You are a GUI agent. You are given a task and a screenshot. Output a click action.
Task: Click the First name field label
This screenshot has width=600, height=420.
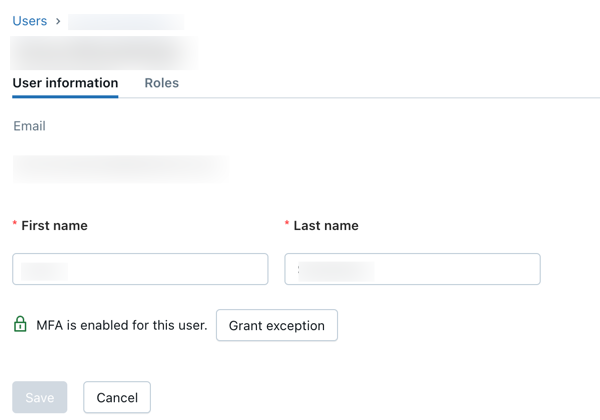pos(54,226)
